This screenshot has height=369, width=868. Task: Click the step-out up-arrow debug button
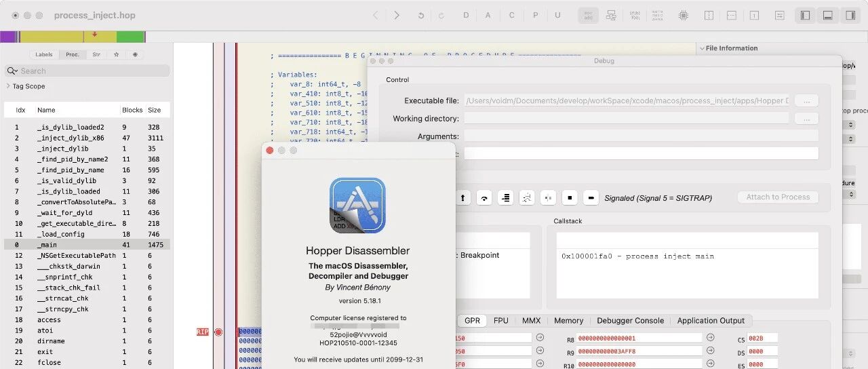tap(463, 197)
